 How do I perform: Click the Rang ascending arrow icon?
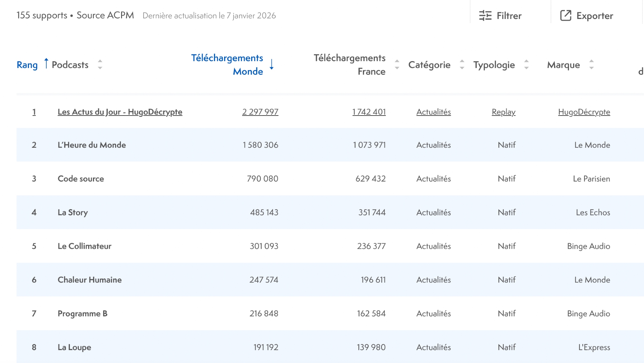pyautogui.click(x=46, y=64)
